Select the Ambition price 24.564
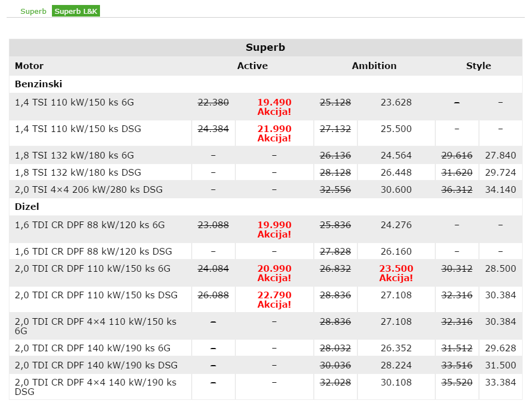The image size is (532, 401). coord(396,155)
